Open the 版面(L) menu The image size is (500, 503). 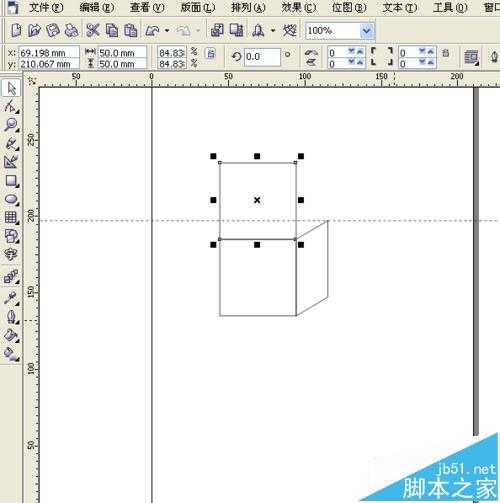pyautogui.click(x=198, y=7)
